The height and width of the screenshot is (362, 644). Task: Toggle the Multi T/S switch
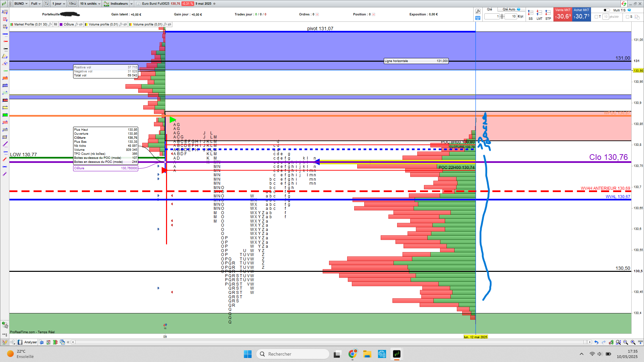tap(606, 10)
